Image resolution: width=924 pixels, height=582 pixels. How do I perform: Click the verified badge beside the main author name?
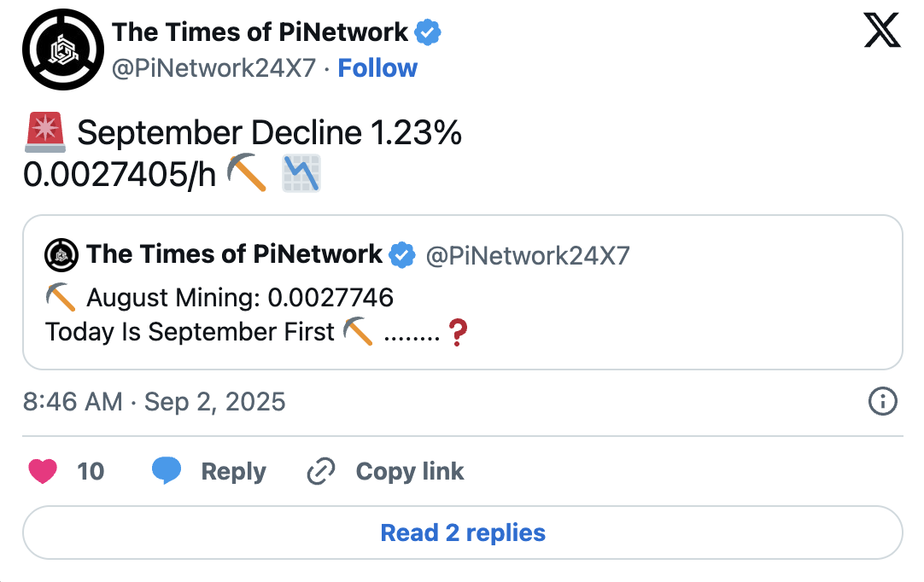click(x=427, y=33)
